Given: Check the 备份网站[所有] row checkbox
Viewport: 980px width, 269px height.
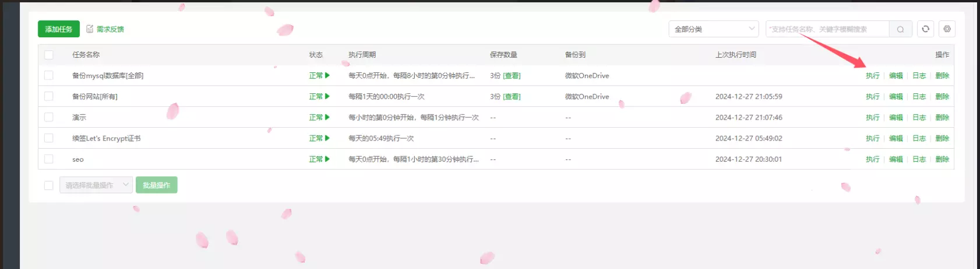Looking at the screenshot, I should click(x=49, y=97).
